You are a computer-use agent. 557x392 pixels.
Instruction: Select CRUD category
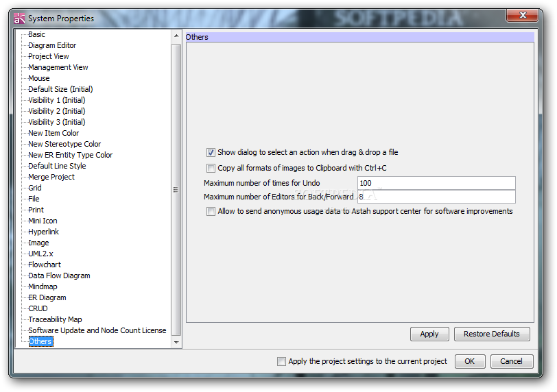[x=38, y=308]
